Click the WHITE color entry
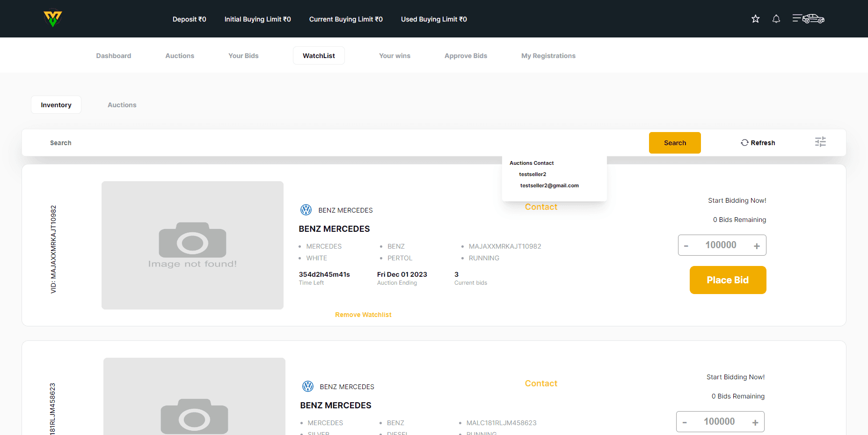The height and width of the screenshot is (435, 868). (x=316, y=258)
